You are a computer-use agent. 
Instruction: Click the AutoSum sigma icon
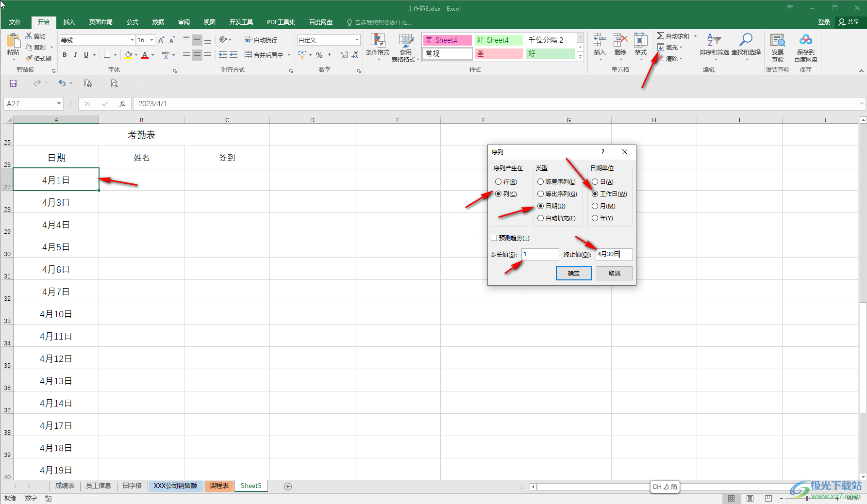(661, 36)
